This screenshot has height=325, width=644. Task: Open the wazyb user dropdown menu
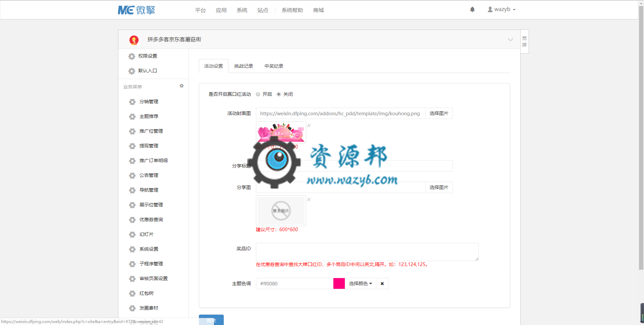click(x=501, y=9)
